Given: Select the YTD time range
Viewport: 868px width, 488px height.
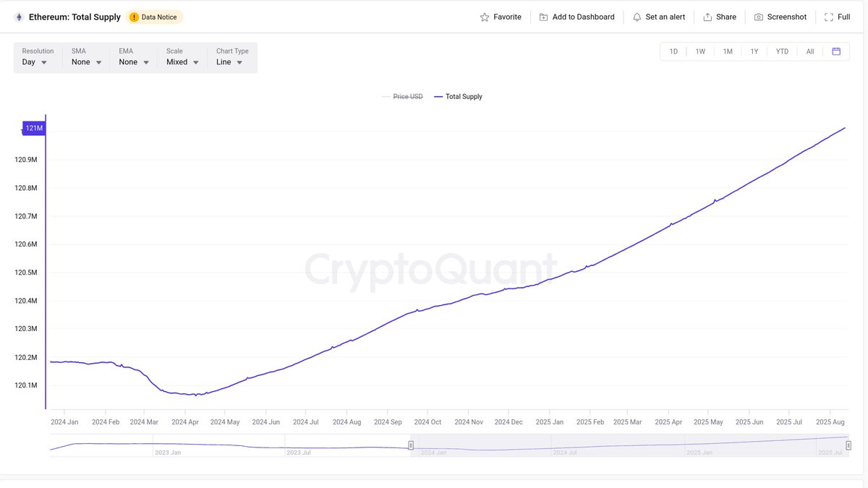Looking at the screenshot, I should coord(782,51).
